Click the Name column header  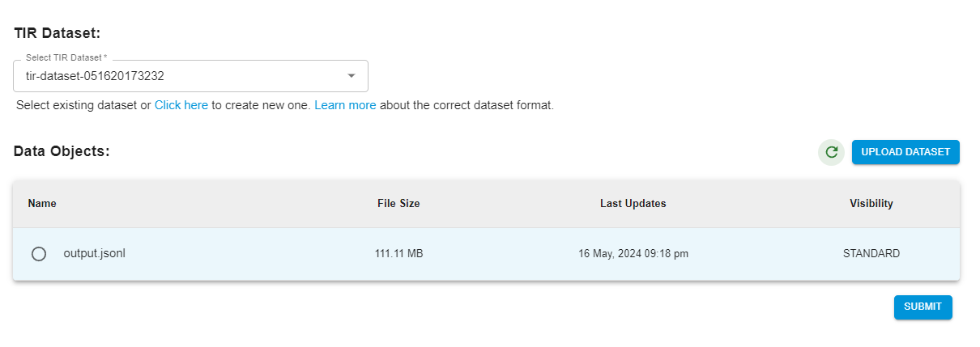pyautogui.click(x=42, y=204)
